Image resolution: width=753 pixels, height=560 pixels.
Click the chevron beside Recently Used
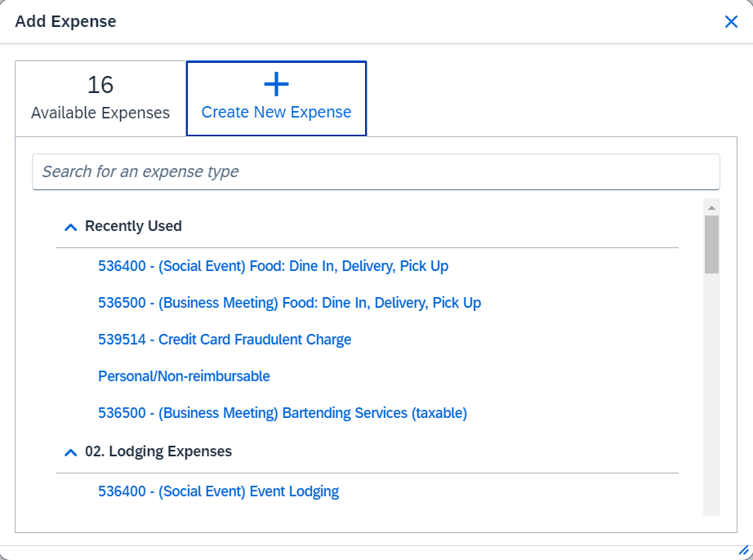pyautogui.click(x=70, y=226)
